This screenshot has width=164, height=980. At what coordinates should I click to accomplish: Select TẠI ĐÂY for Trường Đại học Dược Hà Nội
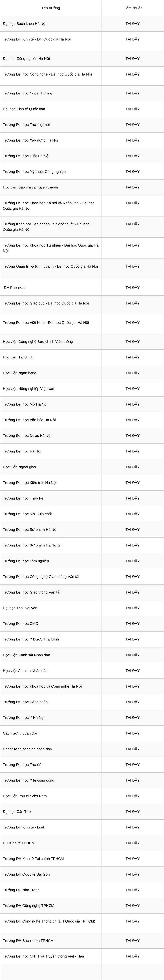(132, 436)
